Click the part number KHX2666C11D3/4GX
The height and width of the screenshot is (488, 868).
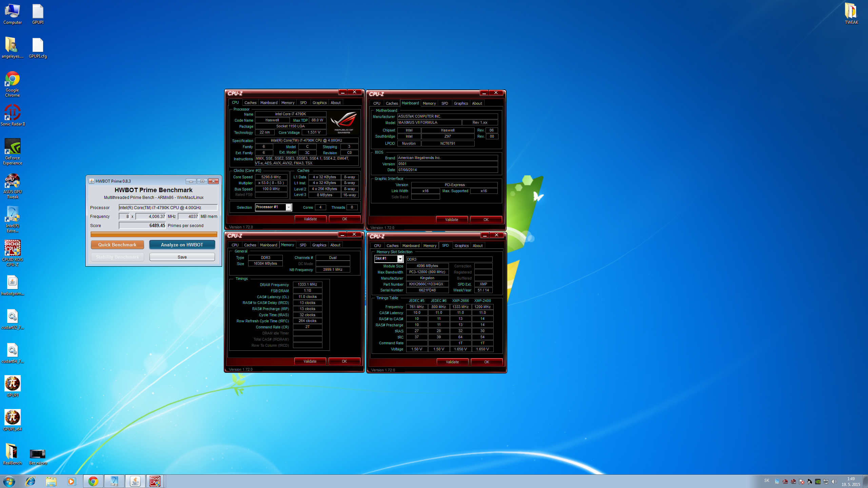click(427, 284)
